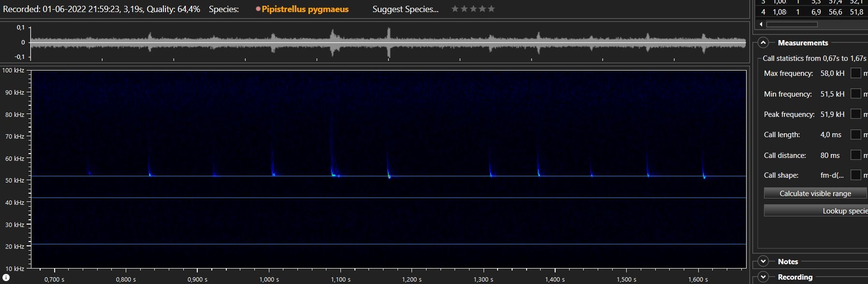868x284 pixels.
Task: Enable the Min frequency checkbox
Action: tap(855, 94)
